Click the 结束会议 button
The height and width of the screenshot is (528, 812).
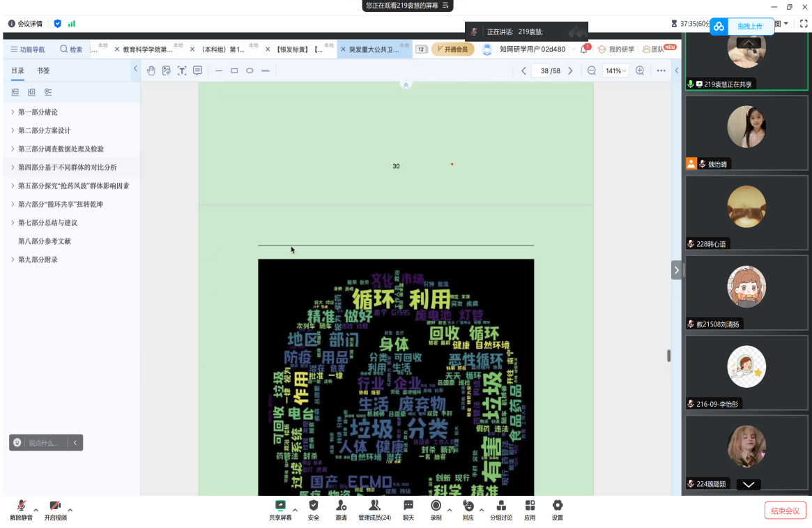click(785, 511)
